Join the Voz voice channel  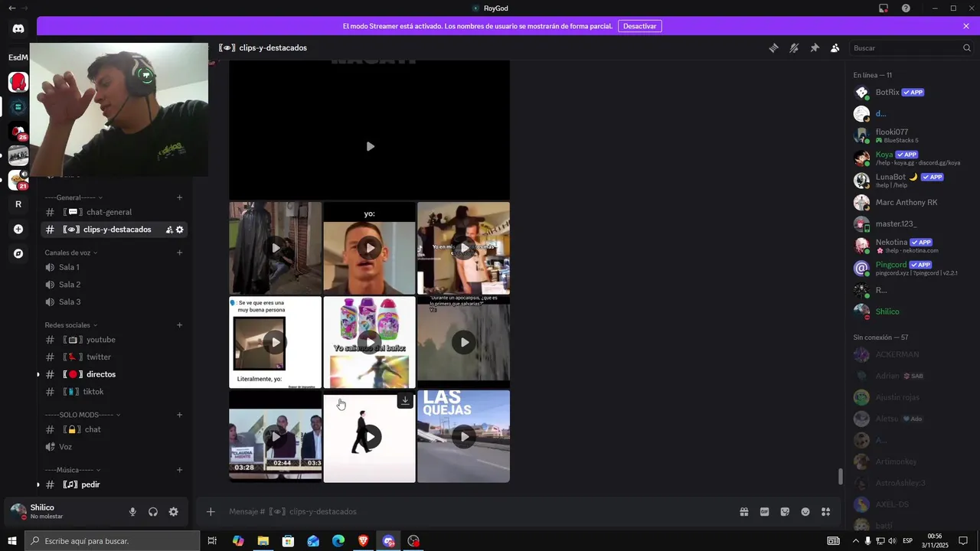pos(115,447)
